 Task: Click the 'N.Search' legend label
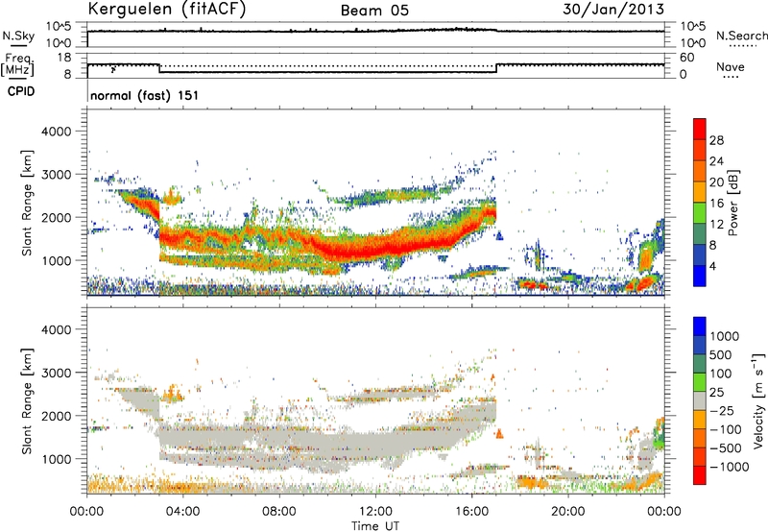click(741, 36)
